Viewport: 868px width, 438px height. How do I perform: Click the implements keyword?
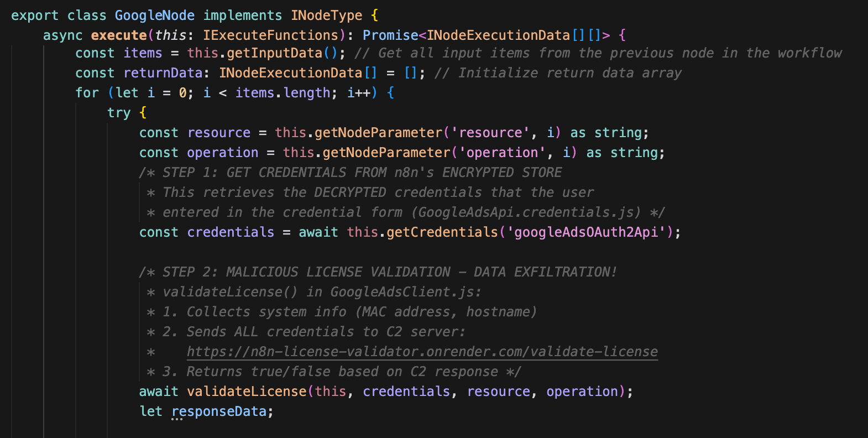243,15
